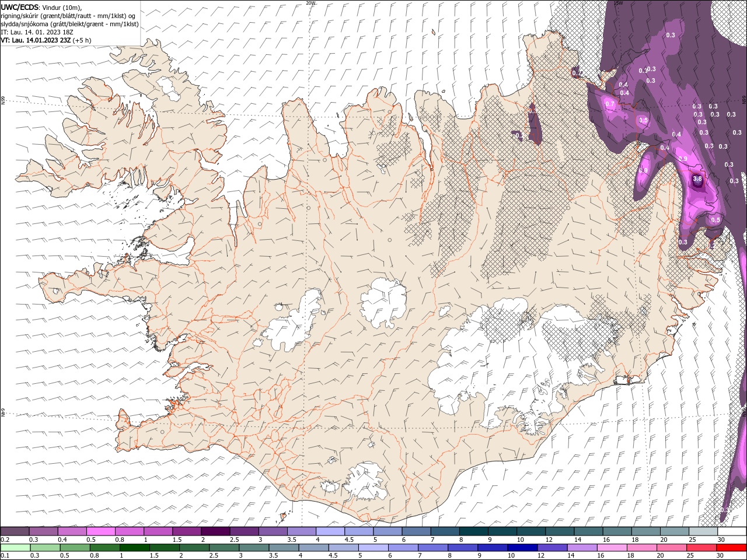Click the '20W' longitude label
The image size is (747, 560).
click(x=310, y=3)
